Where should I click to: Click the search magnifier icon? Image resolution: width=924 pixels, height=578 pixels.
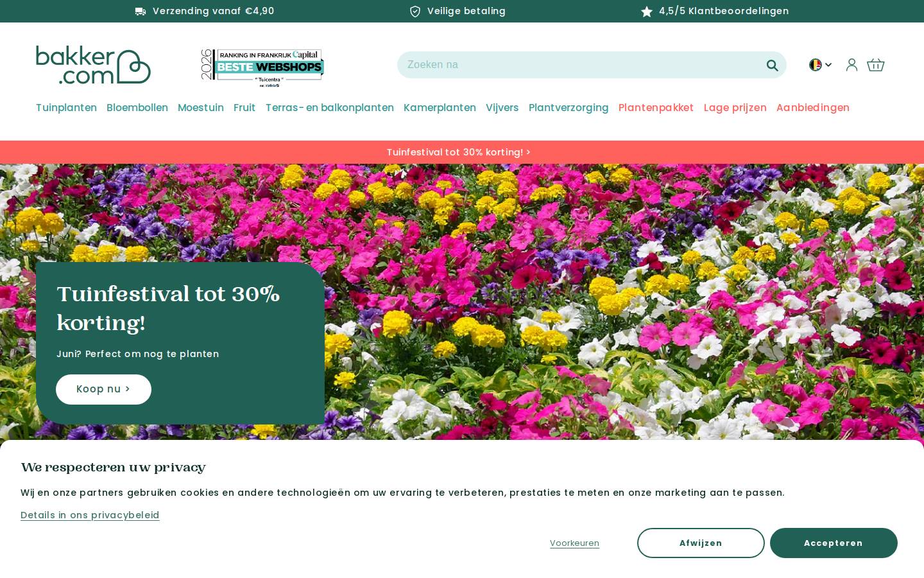pos(772,65)
